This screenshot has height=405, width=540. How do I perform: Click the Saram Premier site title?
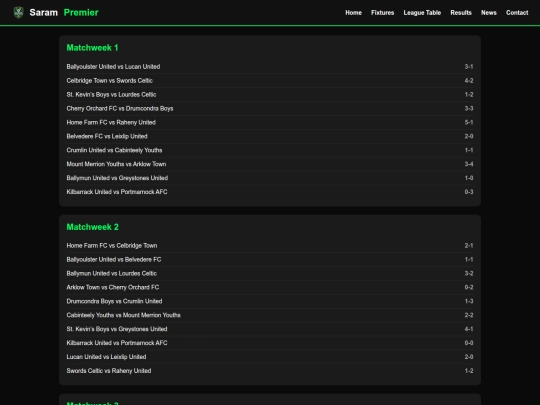[64, 13]
